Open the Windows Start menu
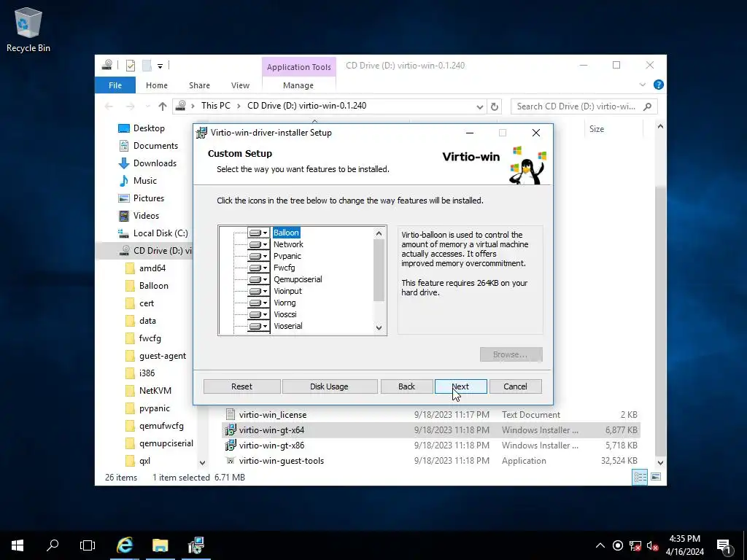This screenshot has width=747, height=560. [18, 545]
